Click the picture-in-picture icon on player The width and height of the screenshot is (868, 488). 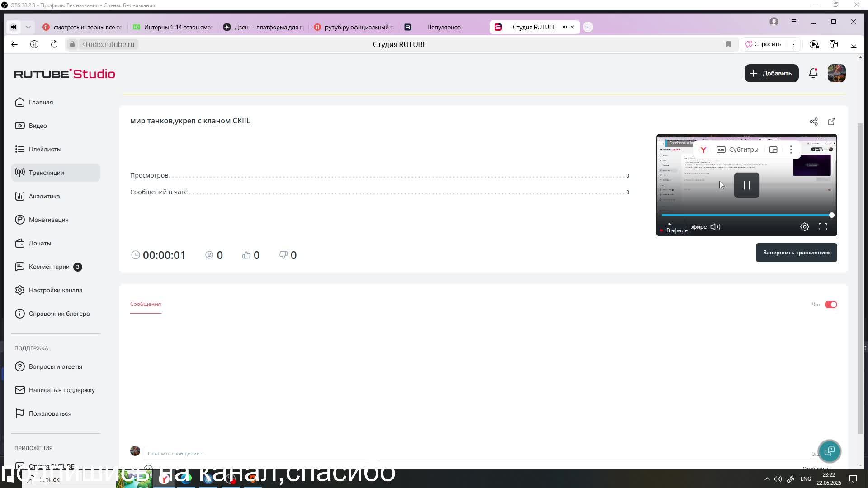point(774,150)
